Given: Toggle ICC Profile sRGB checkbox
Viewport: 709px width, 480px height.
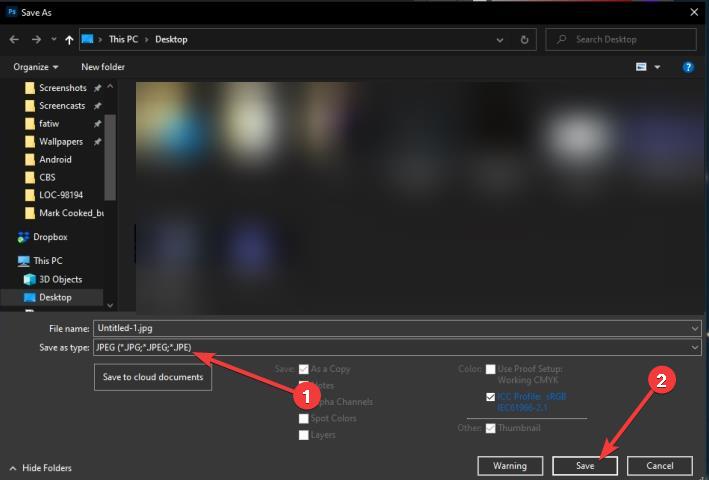Looking at the screenshot, I should [491, 397].
